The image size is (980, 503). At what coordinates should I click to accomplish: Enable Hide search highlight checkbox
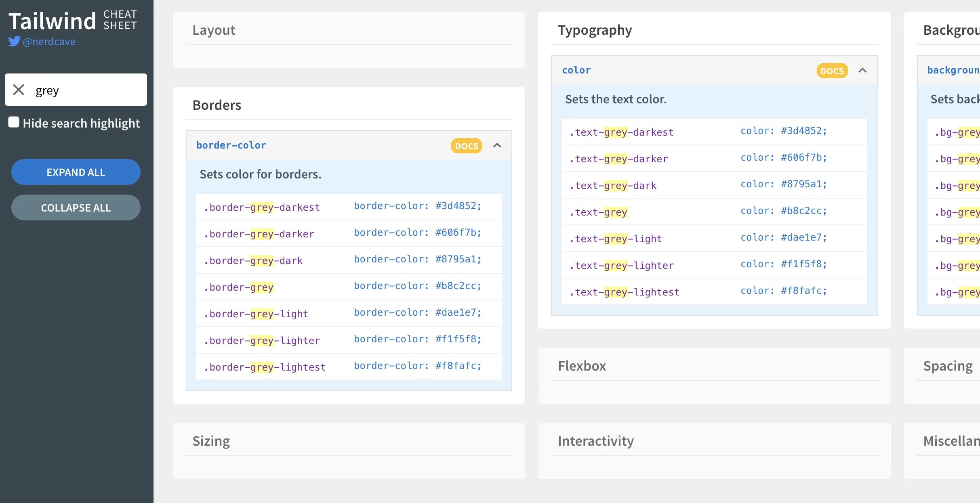pyautogui.click(x=14, y=122)
